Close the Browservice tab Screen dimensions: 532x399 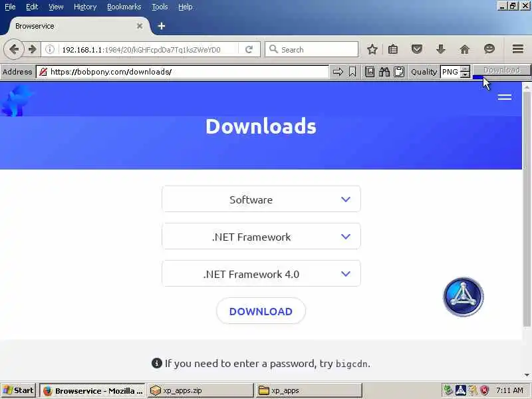click(140, 26)
